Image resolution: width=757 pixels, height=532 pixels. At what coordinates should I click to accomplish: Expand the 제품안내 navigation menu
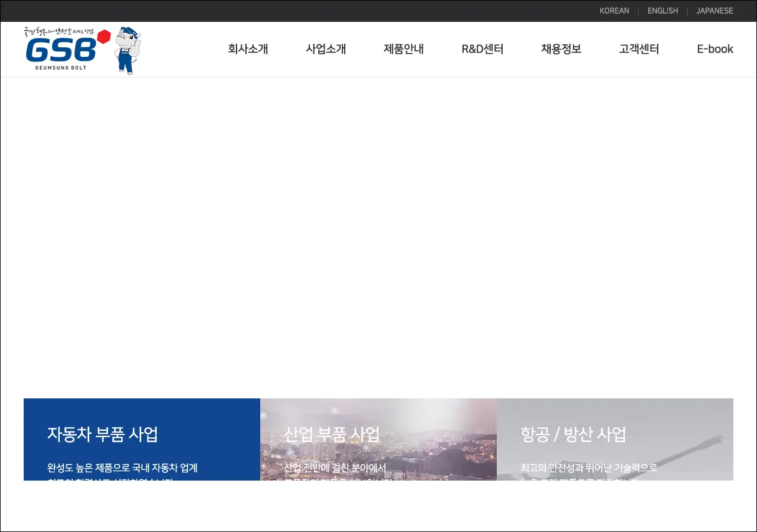pos(403,49)
